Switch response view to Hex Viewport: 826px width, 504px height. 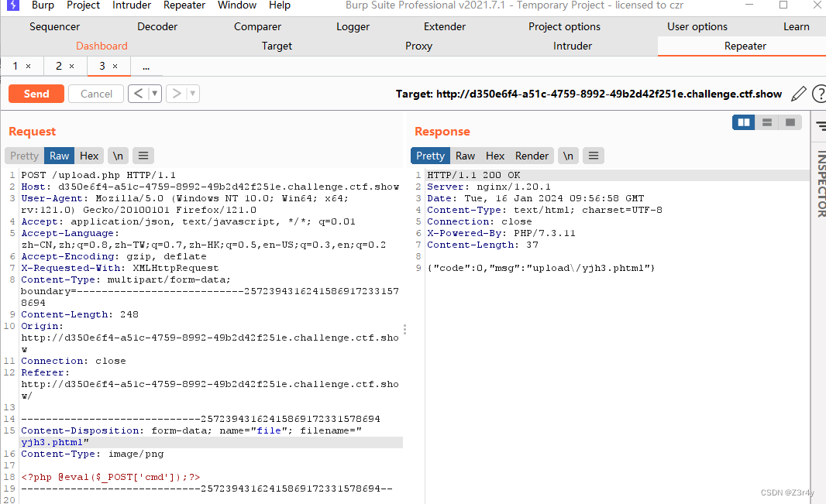(x=495, y=156)
